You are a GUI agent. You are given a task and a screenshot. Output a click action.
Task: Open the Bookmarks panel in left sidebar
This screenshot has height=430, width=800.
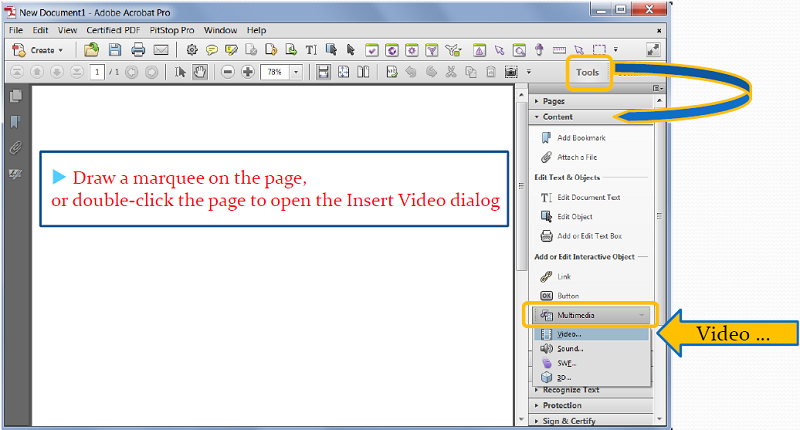click(x=15, y=122)
